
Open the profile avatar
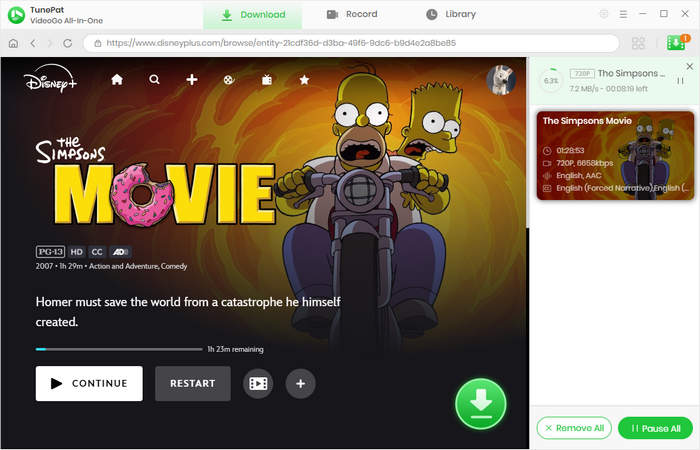pos(501,80)
